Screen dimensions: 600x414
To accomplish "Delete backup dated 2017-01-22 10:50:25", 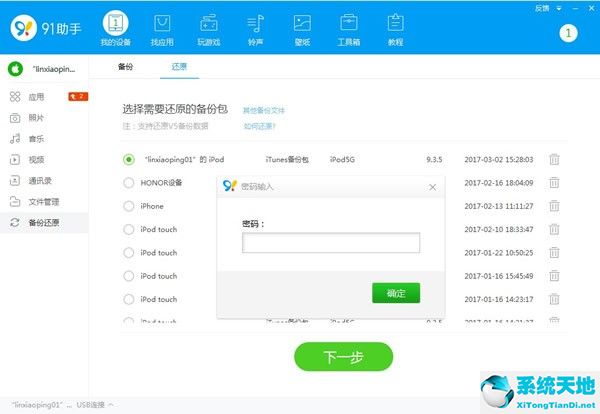I will point(554,253).
